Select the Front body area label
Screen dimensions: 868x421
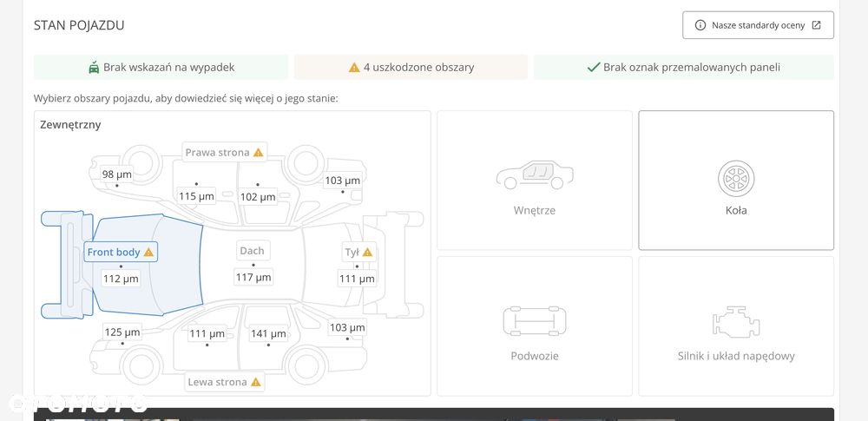click(114, 253)
